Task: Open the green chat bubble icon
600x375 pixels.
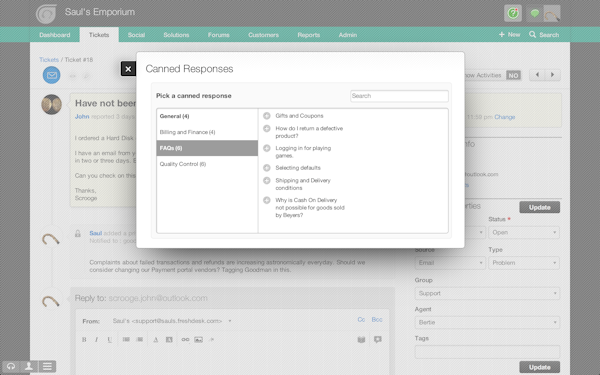Action: pos(535,14)
